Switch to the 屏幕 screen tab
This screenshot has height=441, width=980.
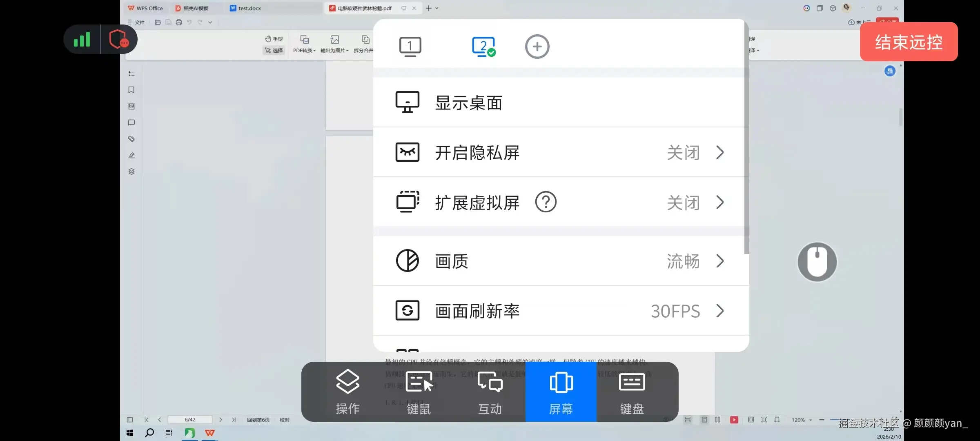(561, 391)
